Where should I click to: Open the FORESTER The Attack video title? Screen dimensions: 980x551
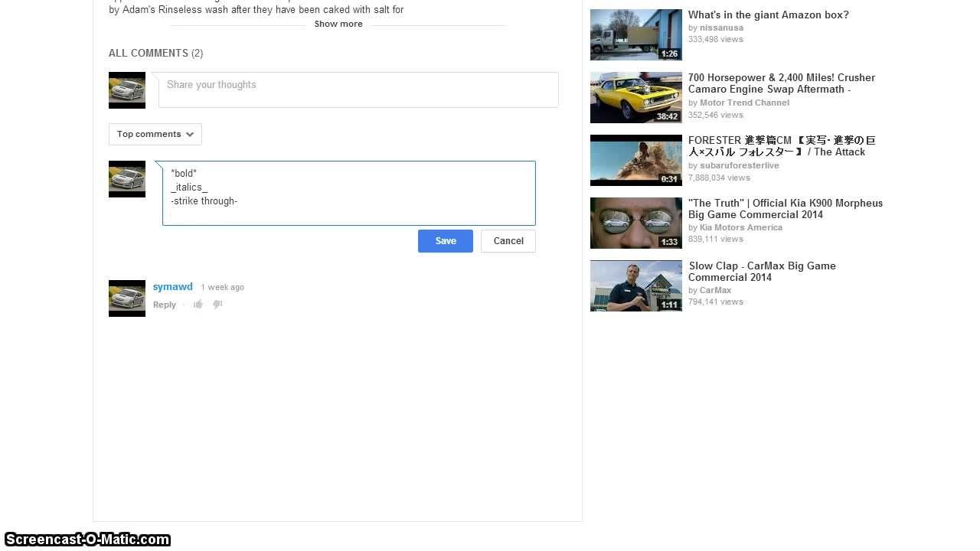click(x=782, y=146)
